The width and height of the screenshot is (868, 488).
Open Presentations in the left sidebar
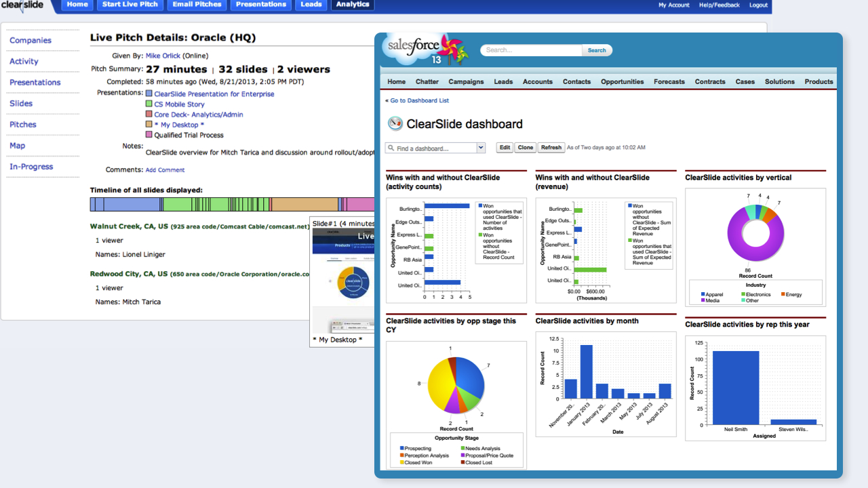point(35,82)
